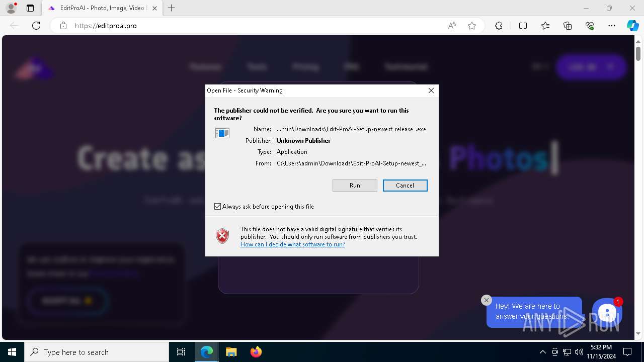Open Task View on the taskbar
This screenshot has width=644, height=362.
(181, 352)
